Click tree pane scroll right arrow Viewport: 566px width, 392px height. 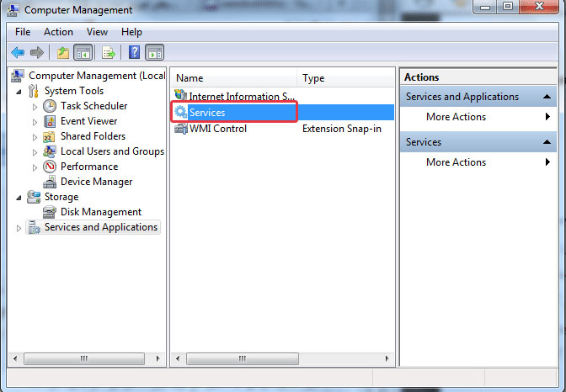[158, 358]
